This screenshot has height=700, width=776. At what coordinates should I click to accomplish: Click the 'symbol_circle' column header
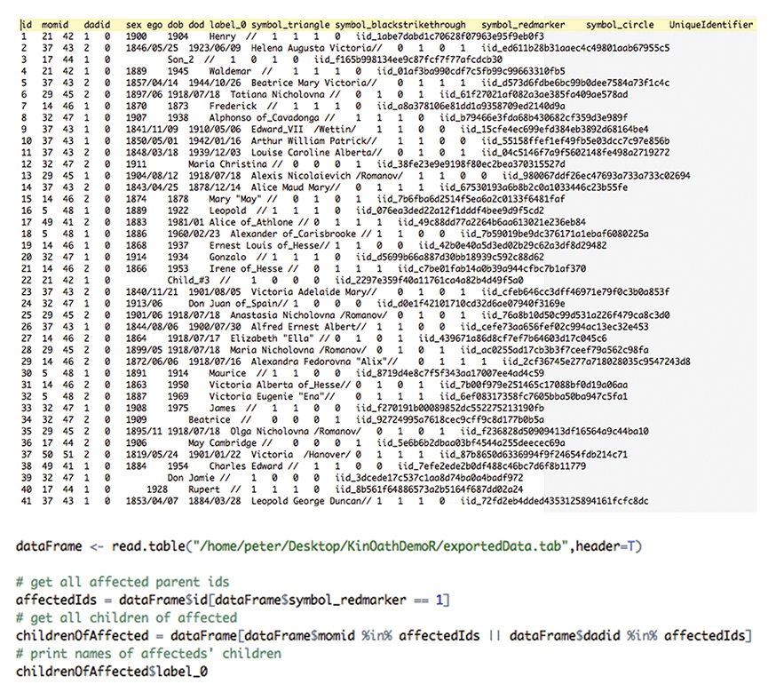[x=620, y=25]
